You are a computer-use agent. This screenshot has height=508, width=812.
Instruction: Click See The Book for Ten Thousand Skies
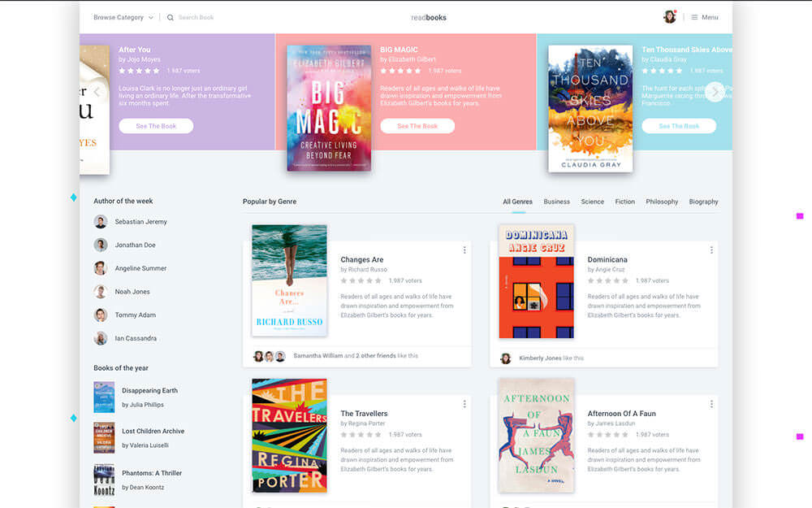679,126
